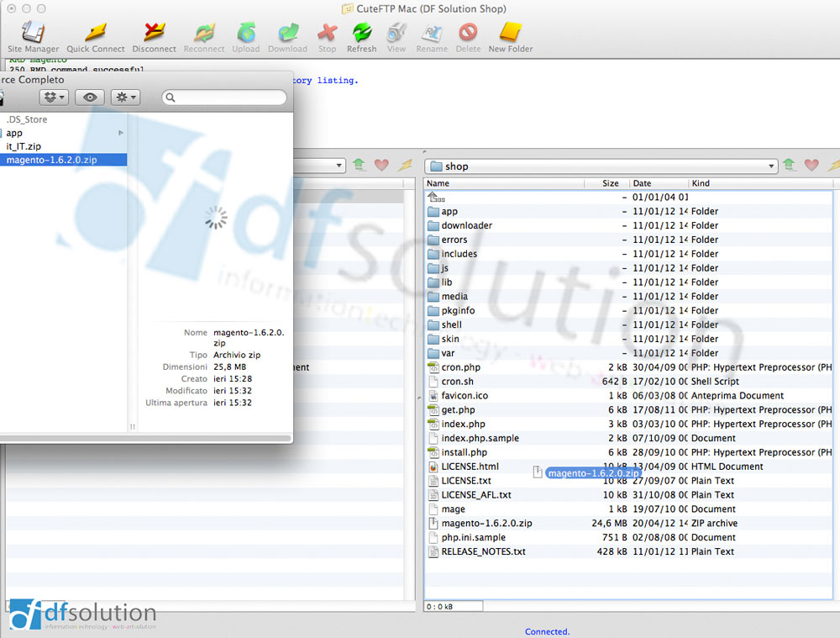
Task: Select the skin folder in remote list
Action: (x=629, y=339)
